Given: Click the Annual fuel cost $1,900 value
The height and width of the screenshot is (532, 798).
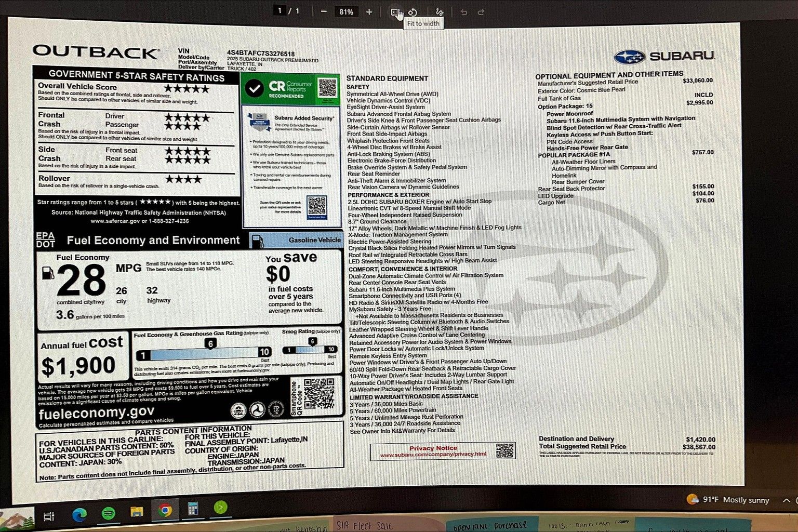Looking at the screenshot, I should tap(78, 366).
